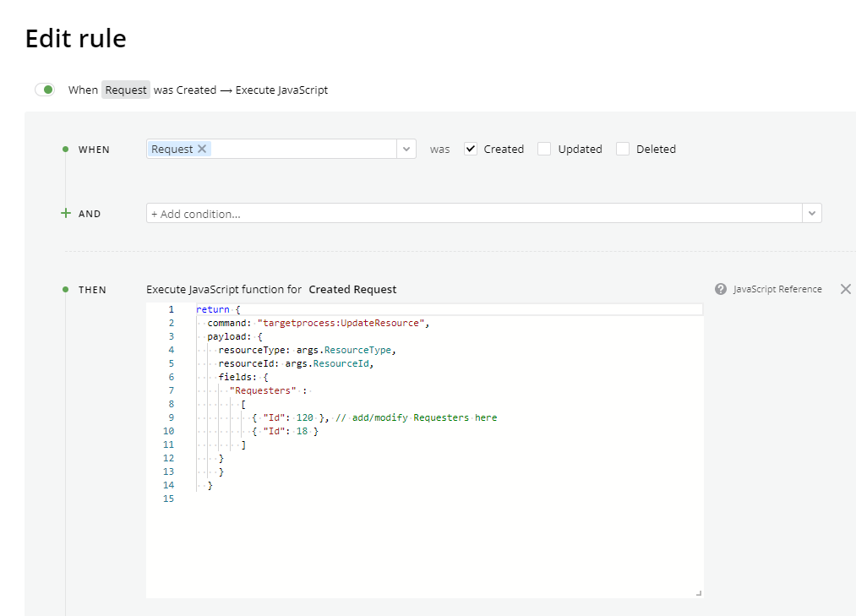
Task: Expand the entity type dropdown arrow
Action: pyautogui.click(x=406, y=149)
